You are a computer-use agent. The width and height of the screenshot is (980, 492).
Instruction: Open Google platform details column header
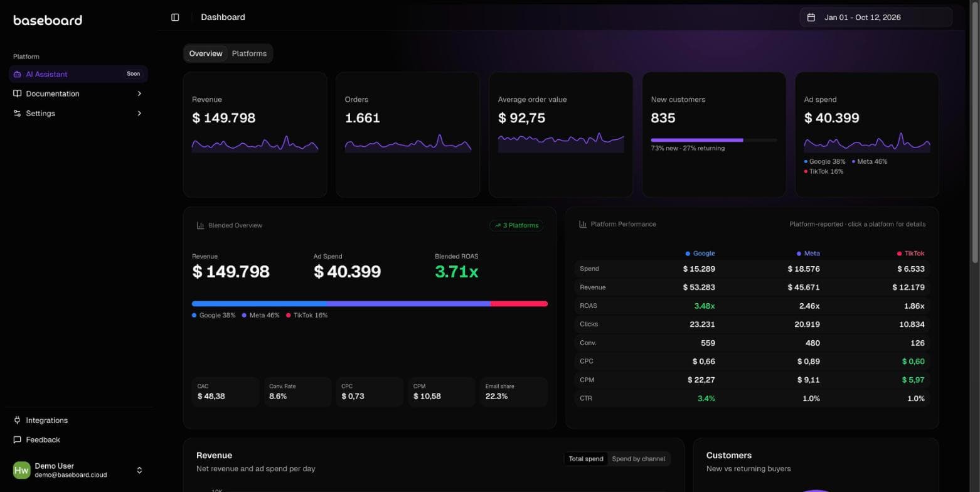pyautogui.click(x=700, y=254)
